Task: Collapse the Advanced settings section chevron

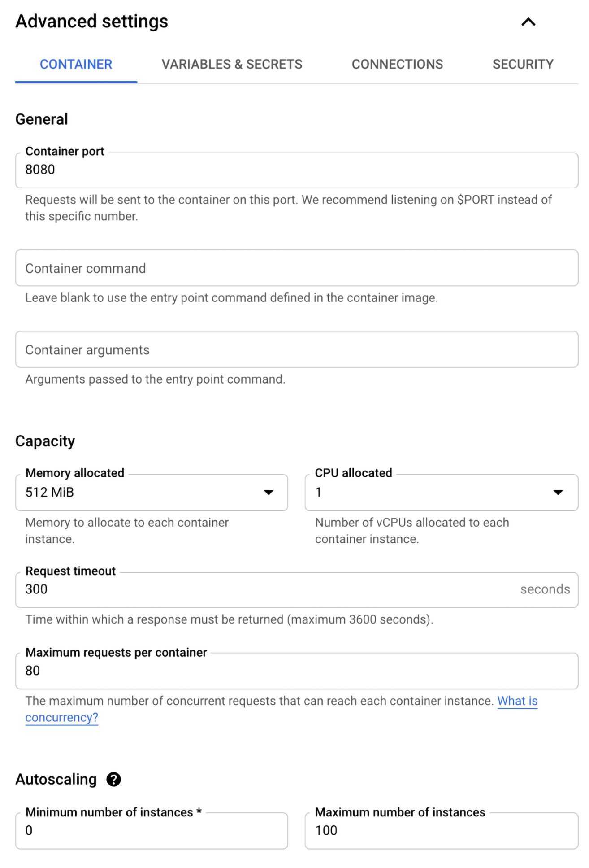Action: [528, 22]
